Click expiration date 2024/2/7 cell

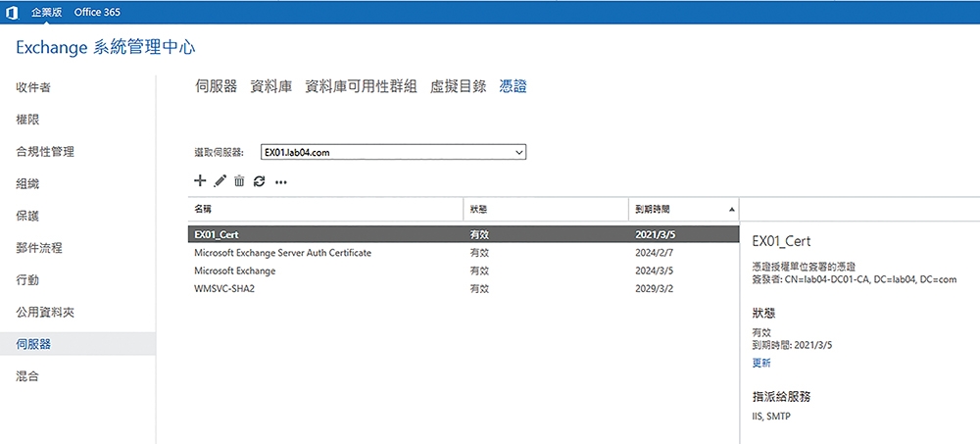pyautogui.click(x=653, y=253)
